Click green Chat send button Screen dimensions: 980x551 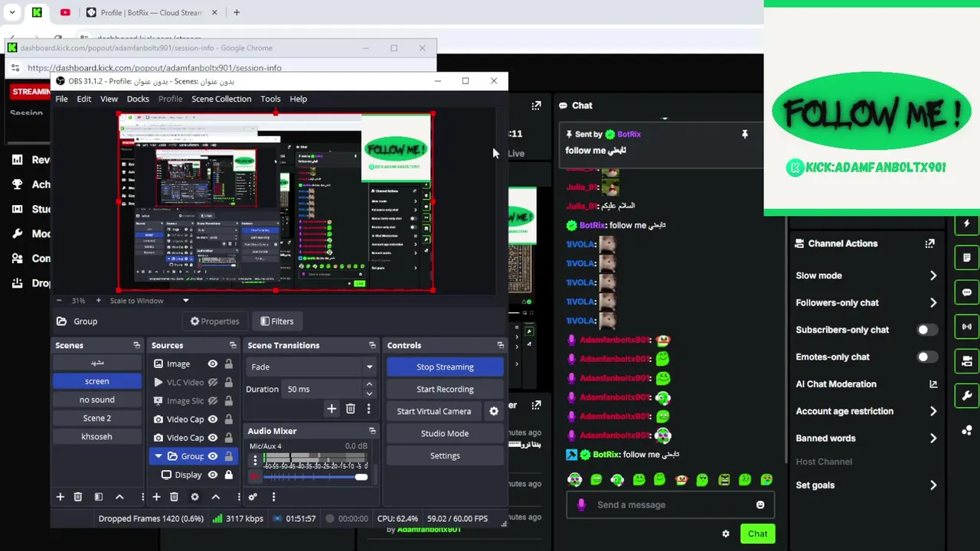coord(757,534)
